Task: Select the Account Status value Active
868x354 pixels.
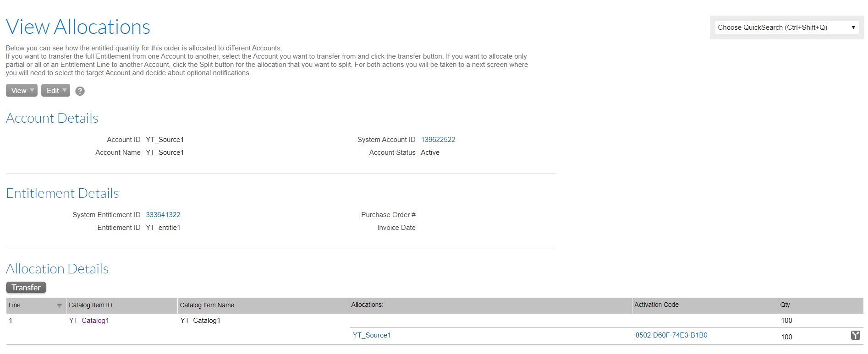Action: 430,152
